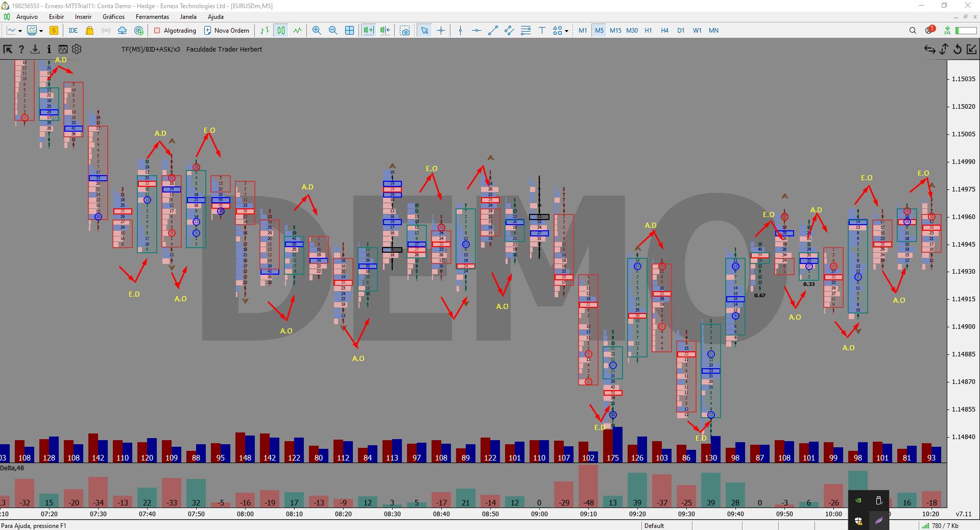Zoom out of the chart
The height and width of the screenshot is (530, 980).
click(x=333, y=31)
